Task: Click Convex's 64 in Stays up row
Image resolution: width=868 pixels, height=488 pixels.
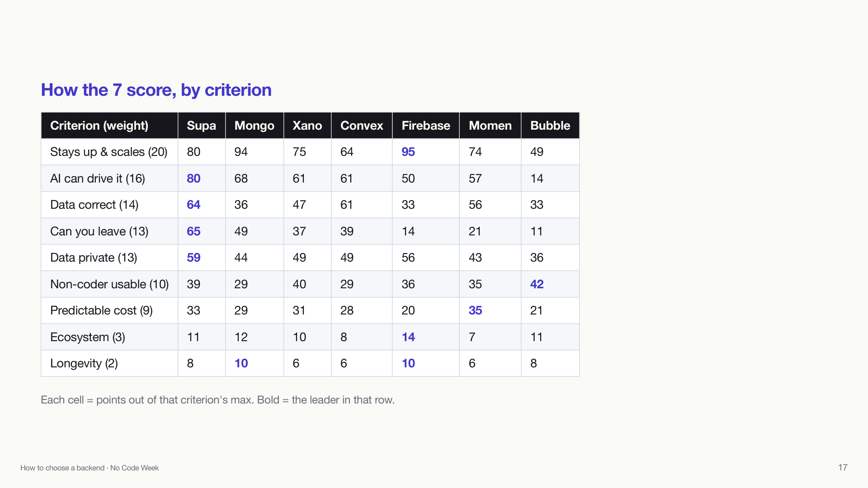Action: 347,152
